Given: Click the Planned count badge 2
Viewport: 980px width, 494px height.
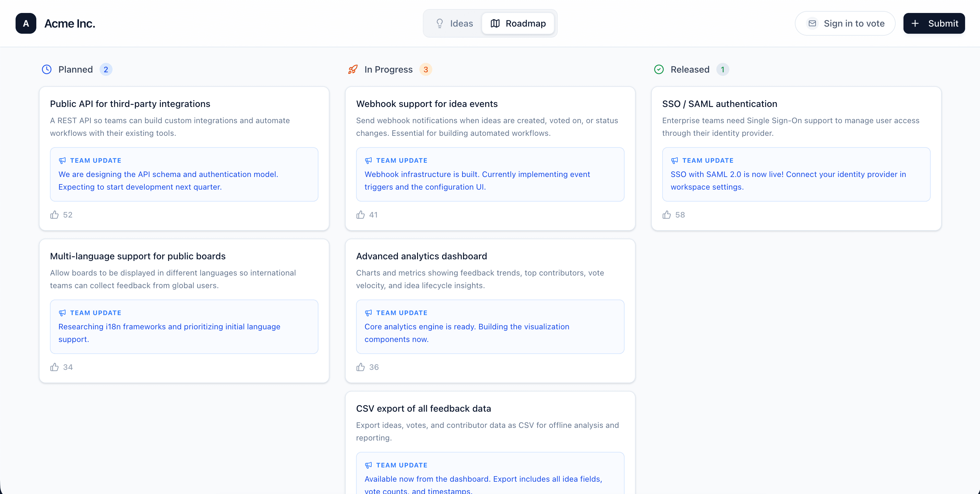Looking at the screenshot, I should pos(106,70).
